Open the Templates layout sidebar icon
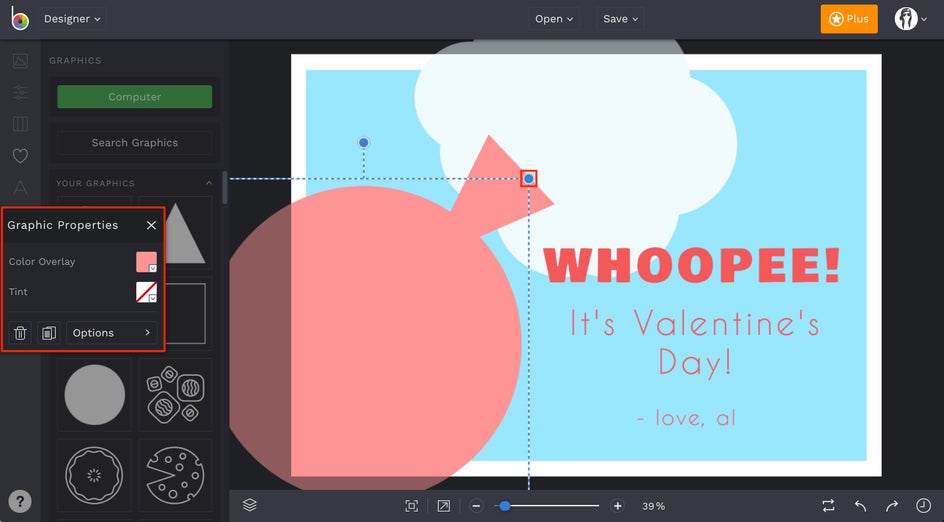 pyautogui.click(x=20, y=124)
